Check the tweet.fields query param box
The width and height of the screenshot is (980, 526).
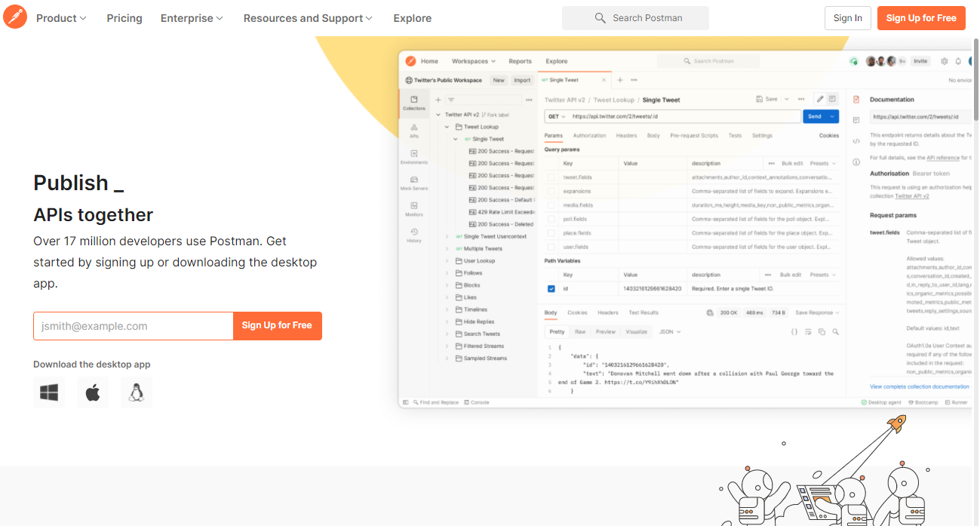(x=551, y=177)
